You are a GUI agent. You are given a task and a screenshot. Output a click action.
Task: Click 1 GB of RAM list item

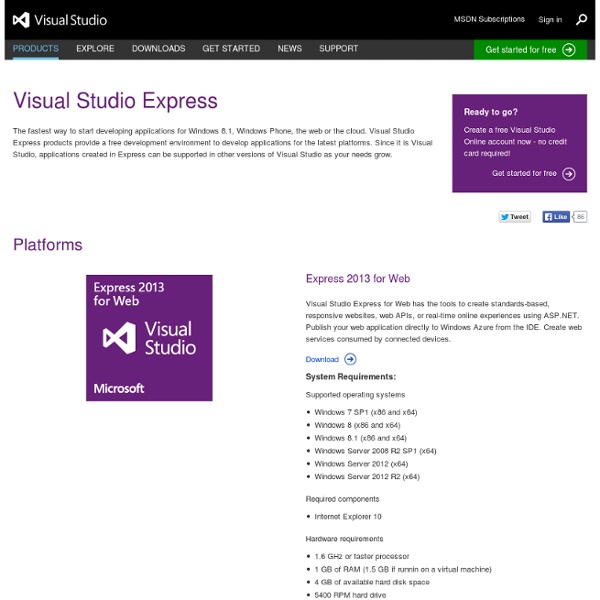(x=403, y=569)
